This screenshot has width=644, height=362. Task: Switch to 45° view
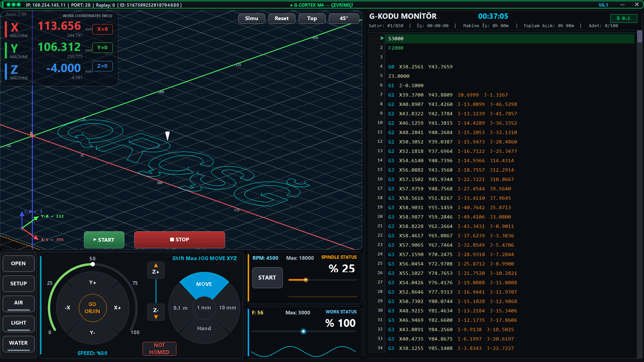click(344, 18)
